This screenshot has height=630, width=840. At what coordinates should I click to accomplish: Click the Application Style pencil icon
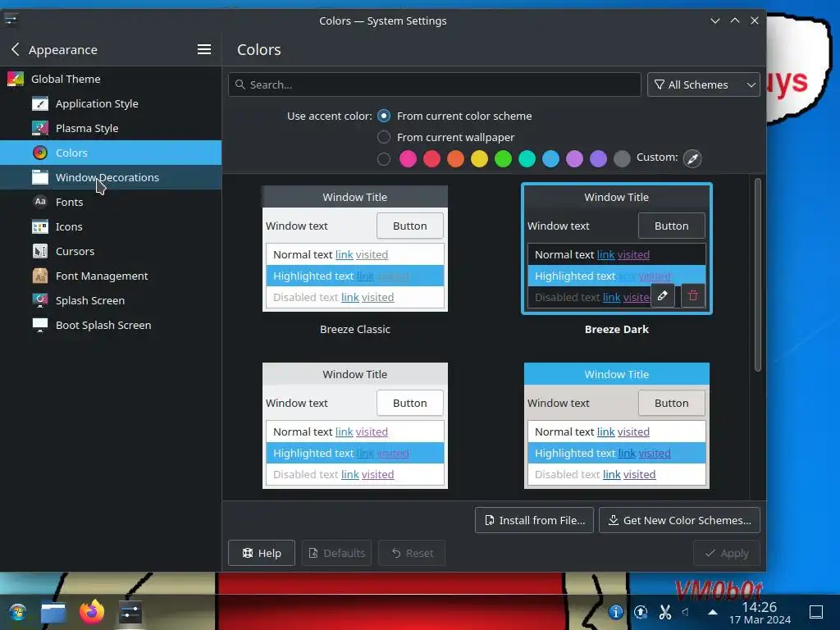pyautogui.click(x=40, y=103)
